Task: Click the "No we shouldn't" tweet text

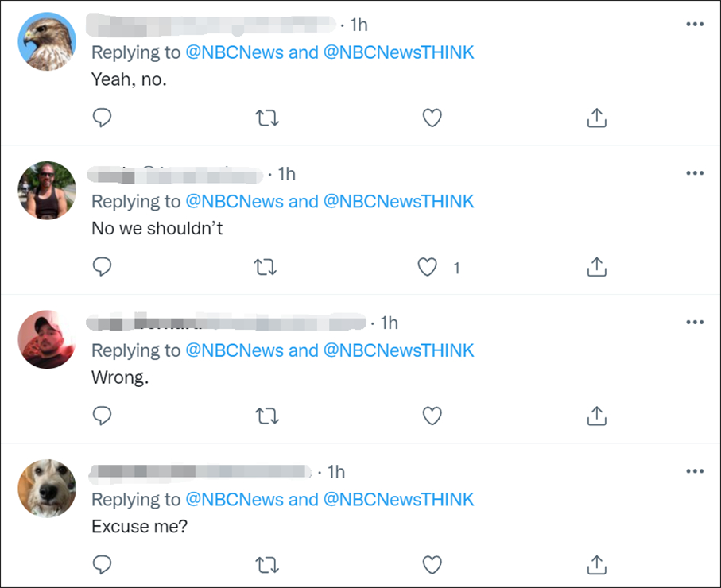Action: pyautogui.click(x=157, y=228)
